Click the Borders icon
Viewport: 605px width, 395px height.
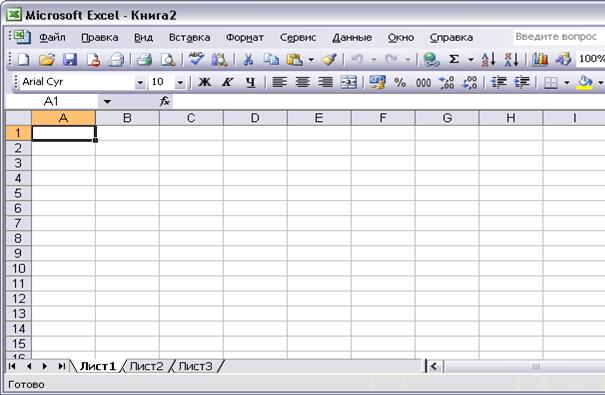click(x=551, y=82)
